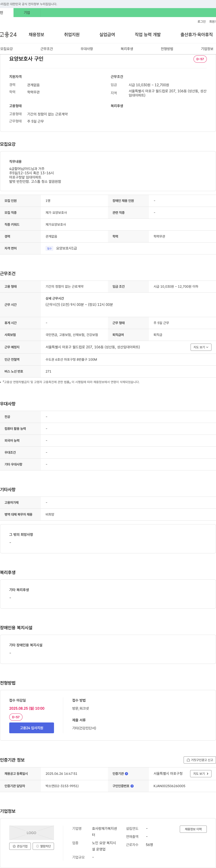
Task: Click the star icon on 관심기업 button
Action: (x=14, y=846)
